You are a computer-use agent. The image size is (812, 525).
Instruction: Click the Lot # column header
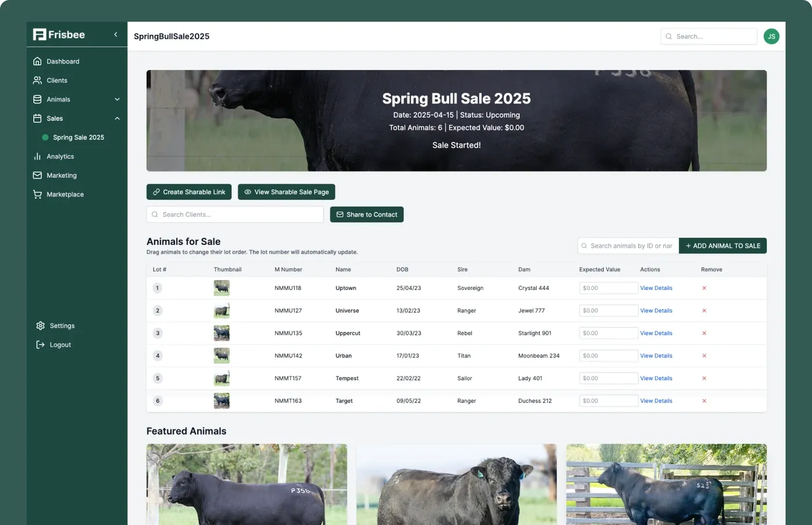coord(159,270)
